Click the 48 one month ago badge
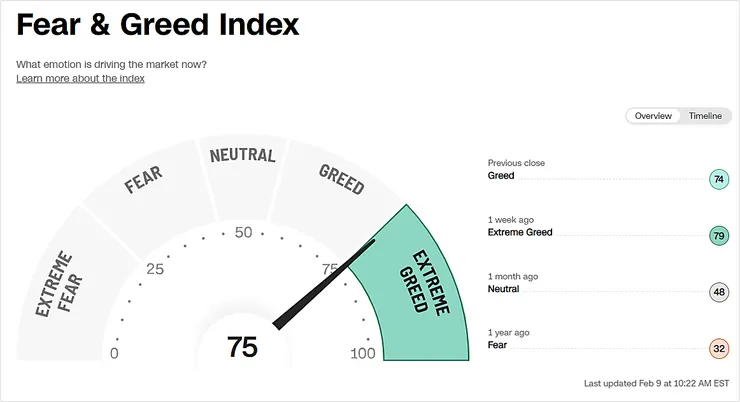The height and width of the screenshot is (402, 740). tap(718, 293)
